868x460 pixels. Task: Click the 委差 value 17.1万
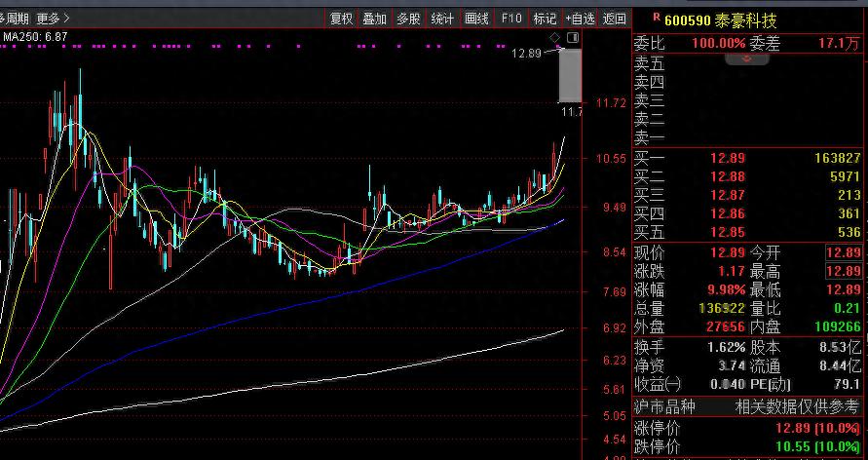(840, 43)
